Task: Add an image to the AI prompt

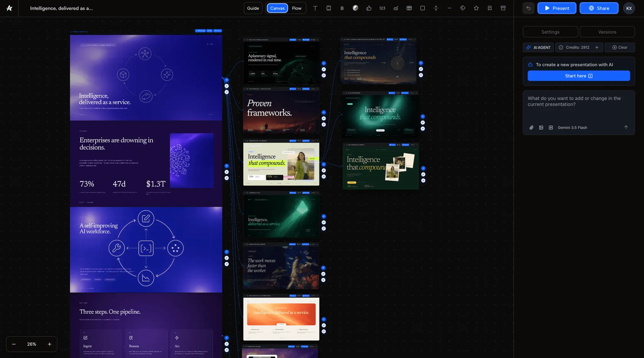Action: point(541,127)
